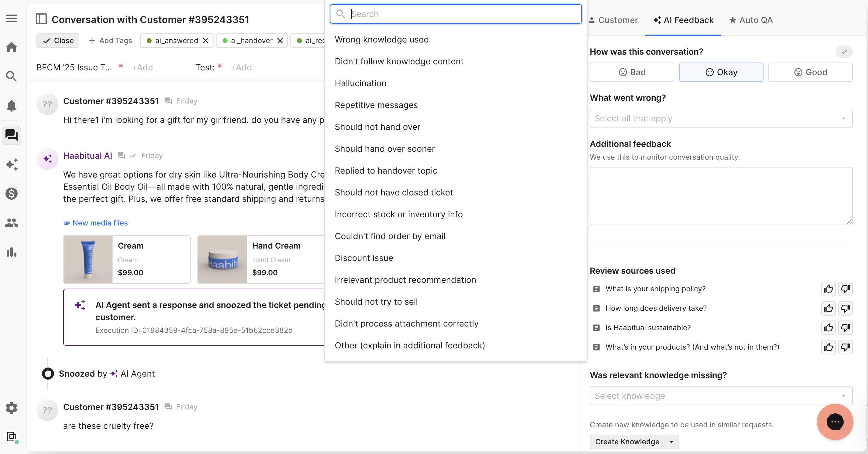This screenshot has width=868, height=454.
Task: Open AI sparkle icon in sidebar
Action: 12,164
